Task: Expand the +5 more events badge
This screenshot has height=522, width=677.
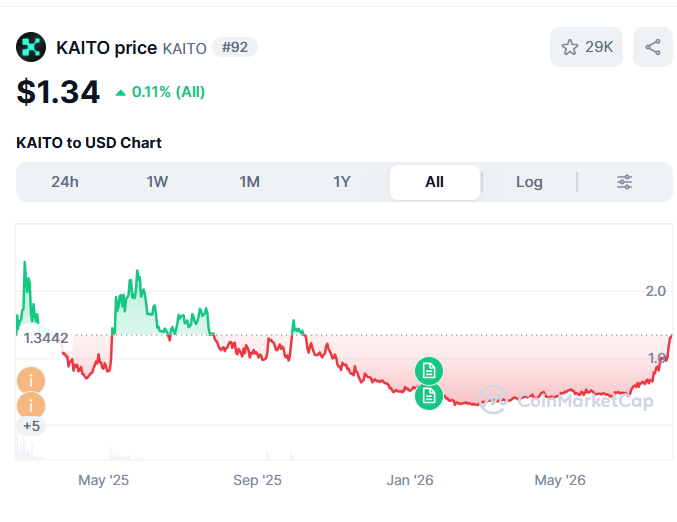Action: (x=31, y=426)
